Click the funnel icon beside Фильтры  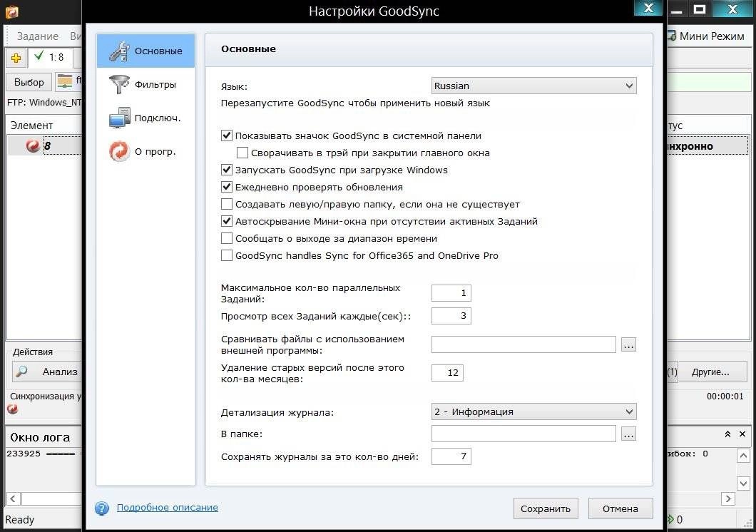(x=119, y=84)
